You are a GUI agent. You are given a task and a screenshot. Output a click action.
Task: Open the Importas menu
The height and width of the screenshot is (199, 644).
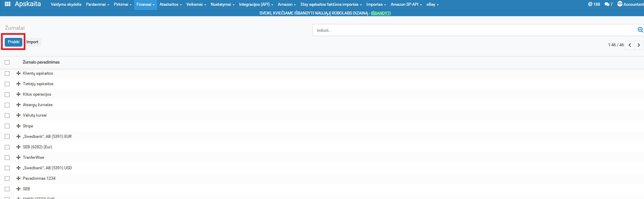(376, 4)
